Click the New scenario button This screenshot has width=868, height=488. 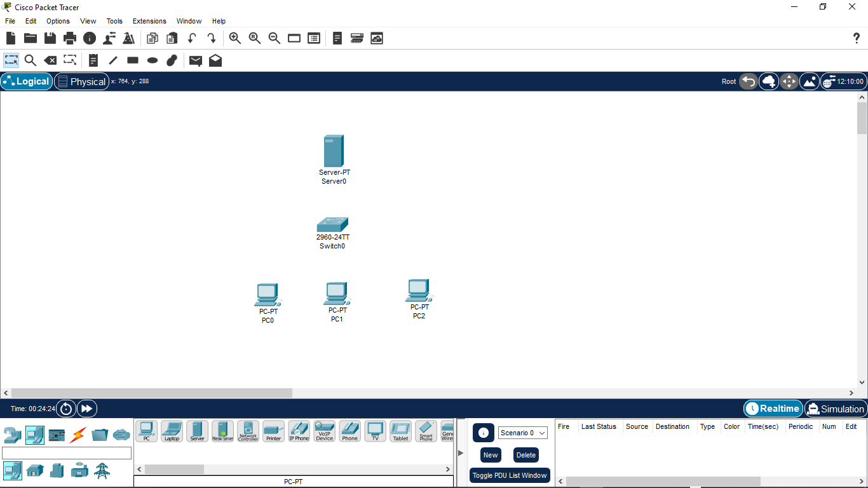491,455
